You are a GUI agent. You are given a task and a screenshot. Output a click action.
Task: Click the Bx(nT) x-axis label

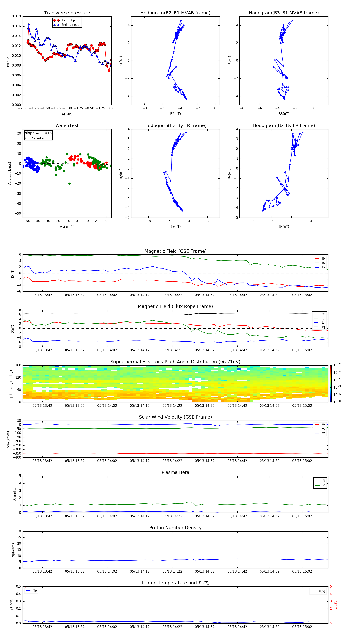click(x=284, y=227)
